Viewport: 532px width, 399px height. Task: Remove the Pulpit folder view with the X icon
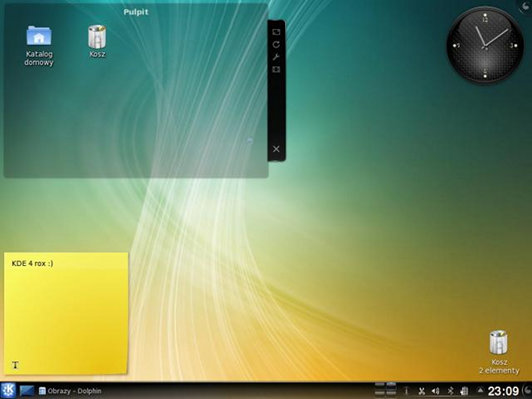[x=276, y=149]
